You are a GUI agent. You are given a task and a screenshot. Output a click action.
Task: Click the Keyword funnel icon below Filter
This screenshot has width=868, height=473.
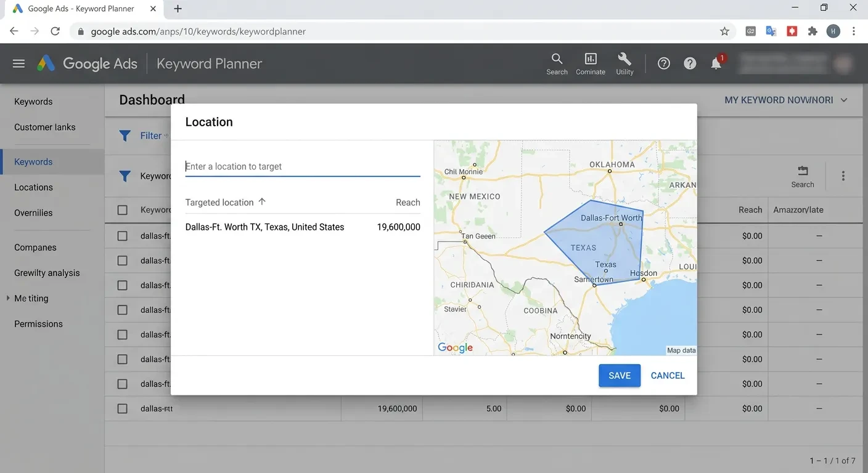coord(125,176)
